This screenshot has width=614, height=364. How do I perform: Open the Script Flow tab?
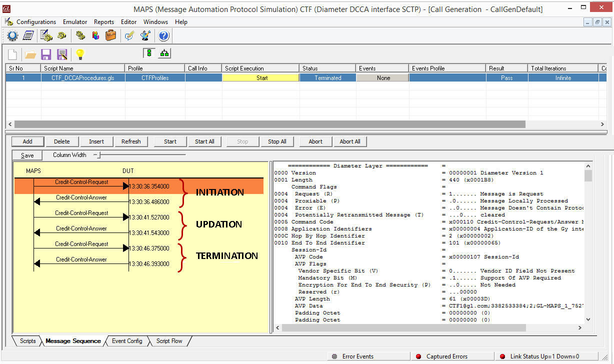(169, 341)
